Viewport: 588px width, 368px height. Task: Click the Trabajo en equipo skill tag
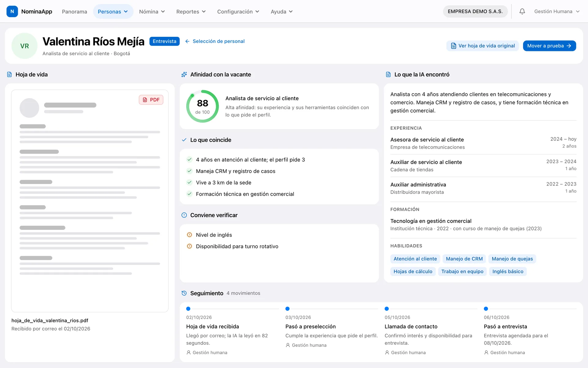[x=462, y=271]
